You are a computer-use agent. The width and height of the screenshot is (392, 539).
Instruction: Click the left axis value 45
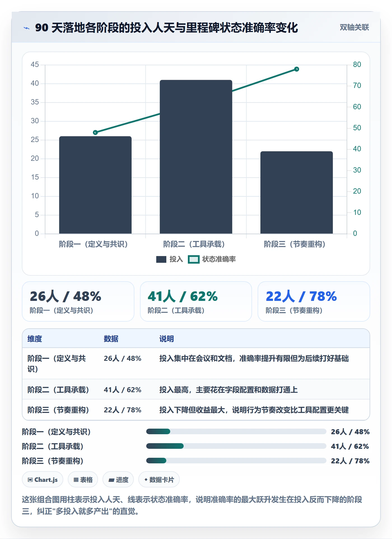(35, 64)
